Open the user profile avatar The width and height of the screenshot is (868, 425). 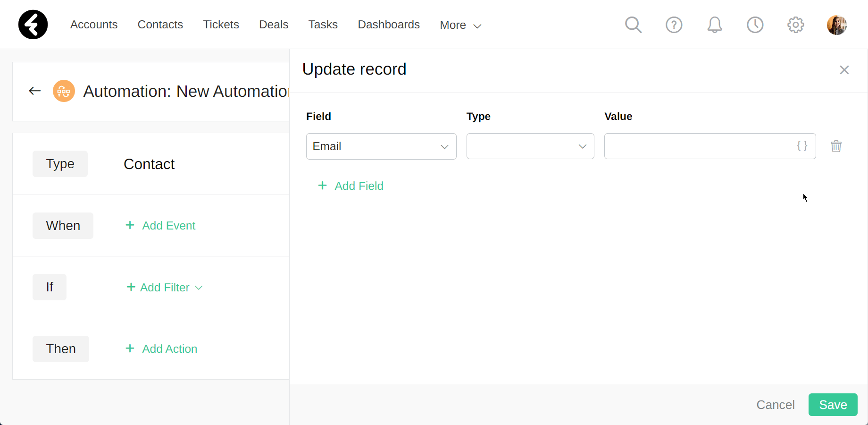836,25
